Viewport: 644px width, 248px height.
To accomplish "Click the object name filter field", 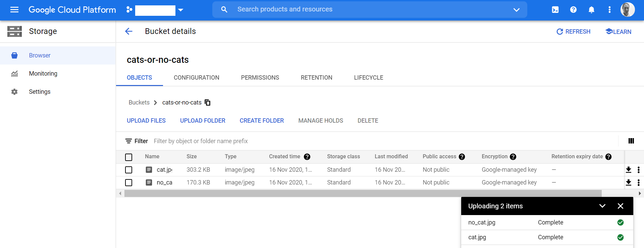I will pos(201,141).
